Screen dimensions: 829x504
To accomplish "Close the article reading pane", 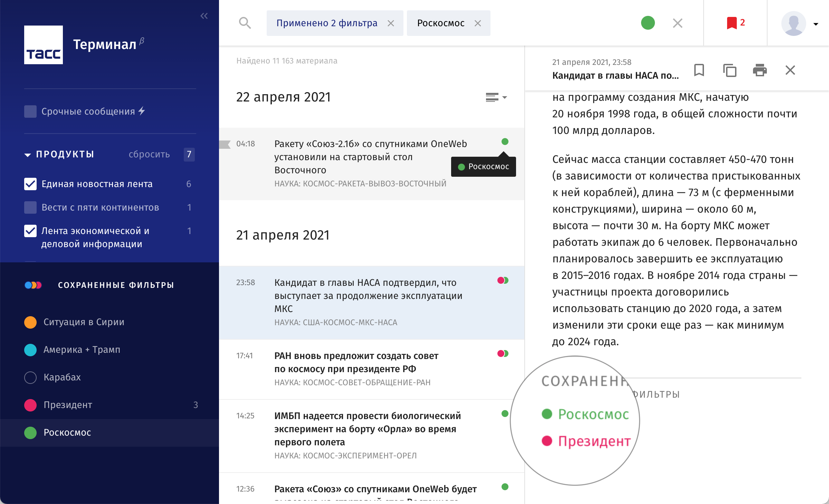I will [790, 70].
